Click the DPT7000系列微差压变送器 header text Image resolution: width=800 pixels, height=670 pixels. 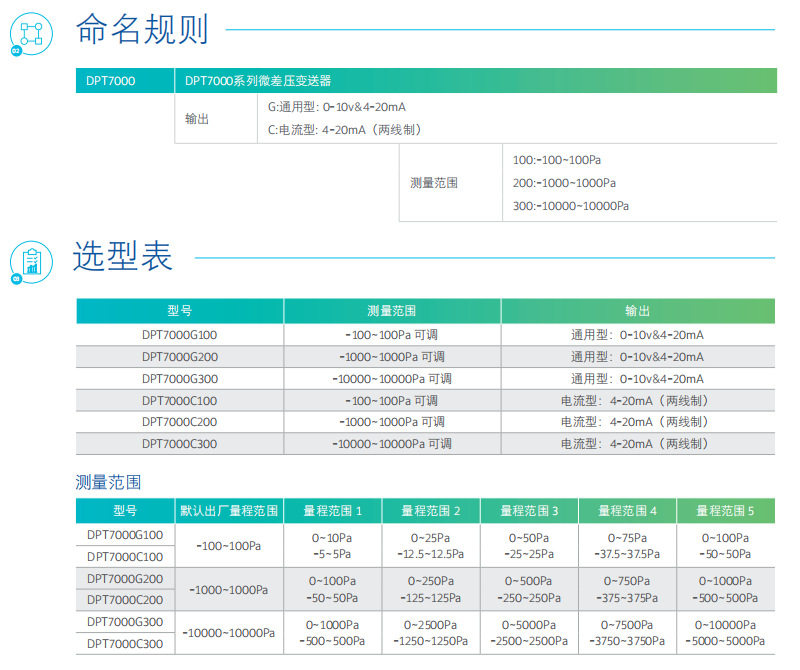point(258,81)
